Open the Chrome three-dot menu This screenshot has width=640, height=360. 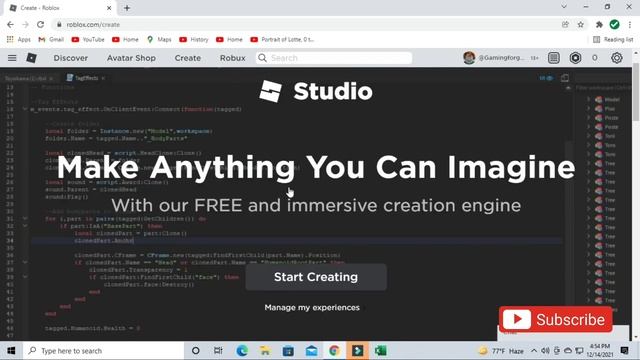click(630, 24)
